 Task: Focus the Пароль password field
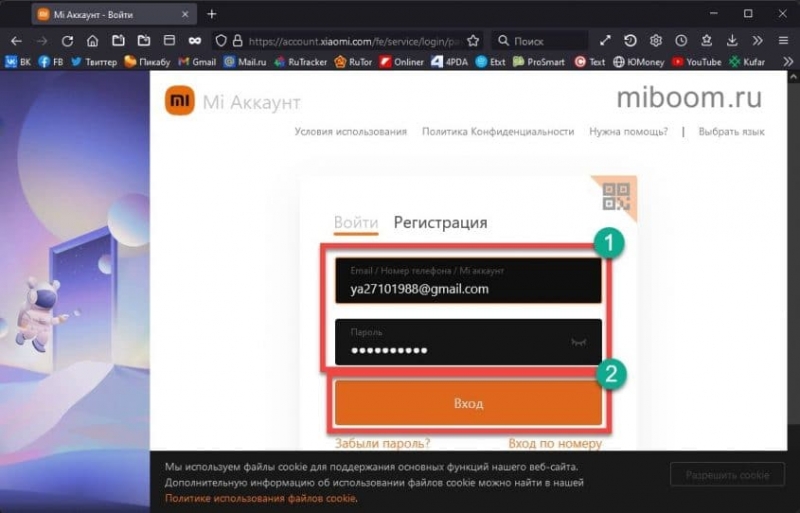pyautogui.click(x=468, y=342)
